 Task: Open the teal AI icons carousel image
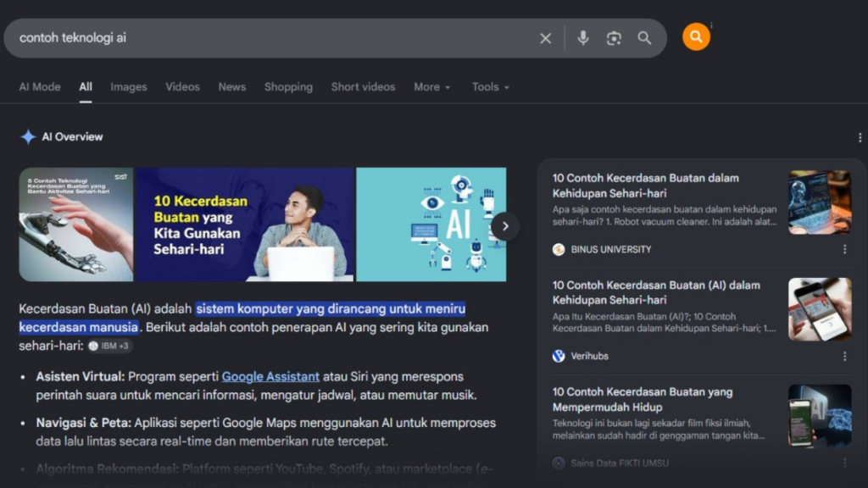click(x=431, y=225)
